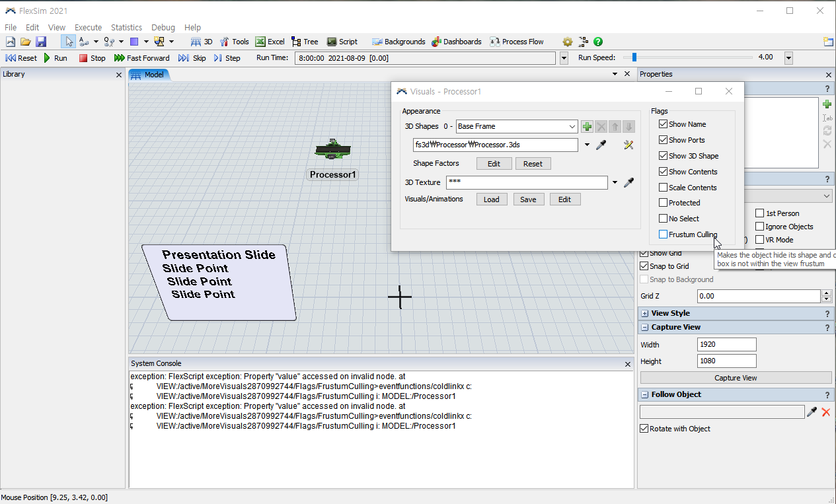Click the Run Speed slider handle
The height and width of the screenshot is (504, 836).
point(634,57)
